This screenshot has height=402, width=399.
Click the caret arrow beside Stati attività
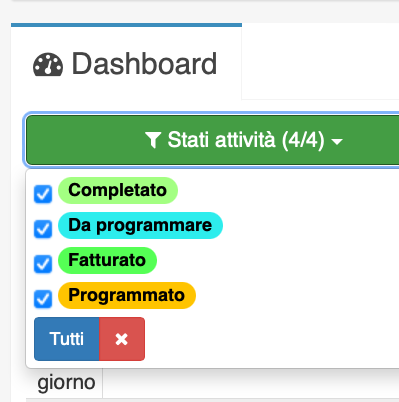pos(337,142)
